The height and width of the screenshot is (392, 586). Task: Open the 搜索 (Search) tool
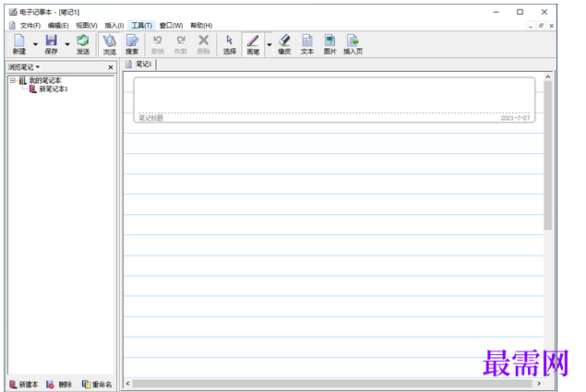click(x=132, y=44)
